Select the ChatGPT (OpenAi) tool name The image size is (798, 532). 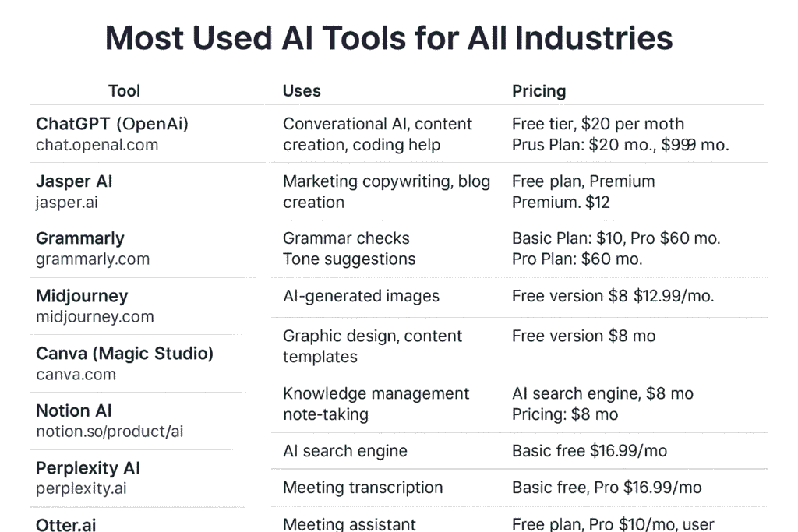112,124
